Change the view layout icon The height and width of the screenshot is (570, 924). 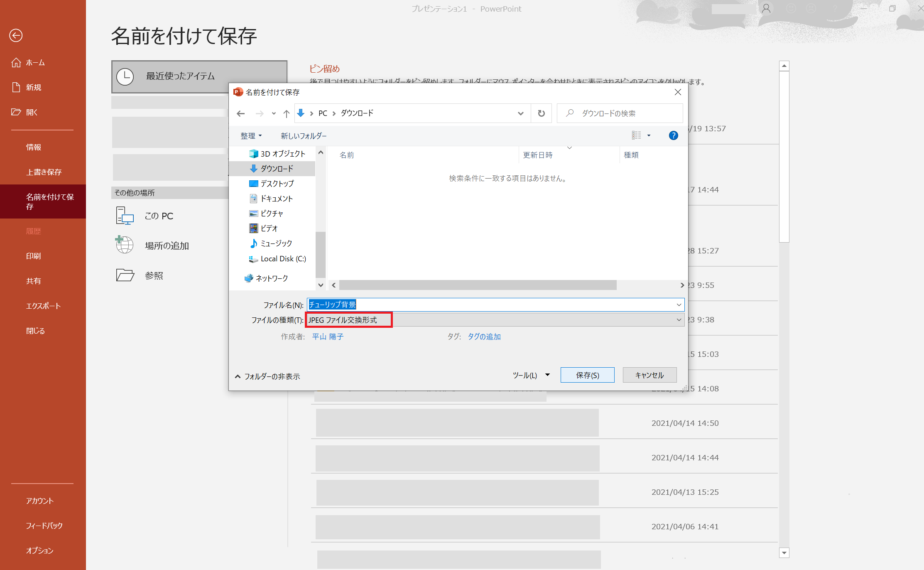pyautogui.click(x=636, y=135)
